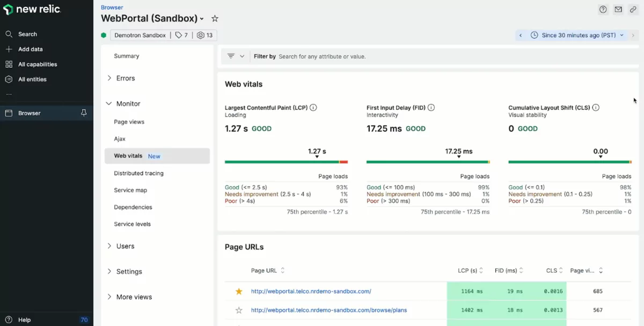Star the browse/plans URL row

click(x=239, y=310)
